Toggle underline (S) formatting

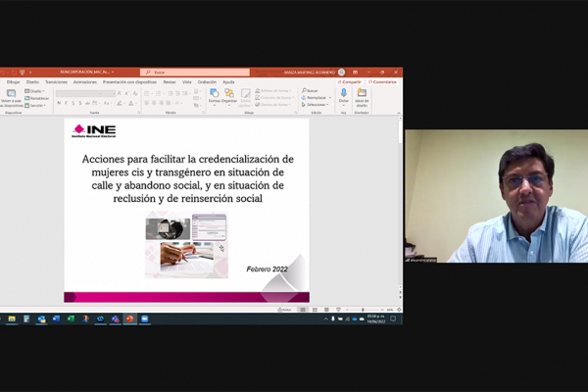tap(73, 103)
